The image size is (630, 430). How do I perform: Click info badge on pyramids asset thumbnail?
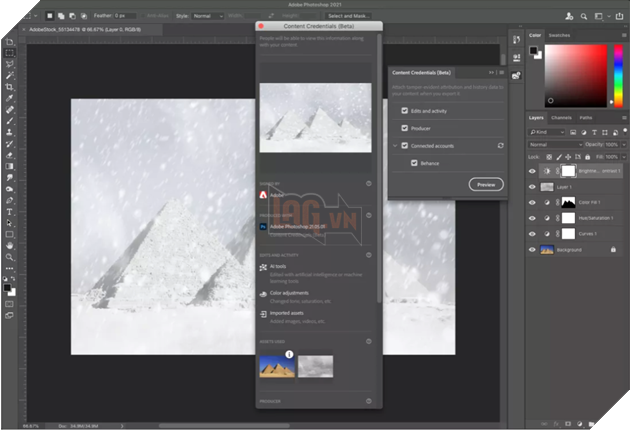click(x=289, y=354)
